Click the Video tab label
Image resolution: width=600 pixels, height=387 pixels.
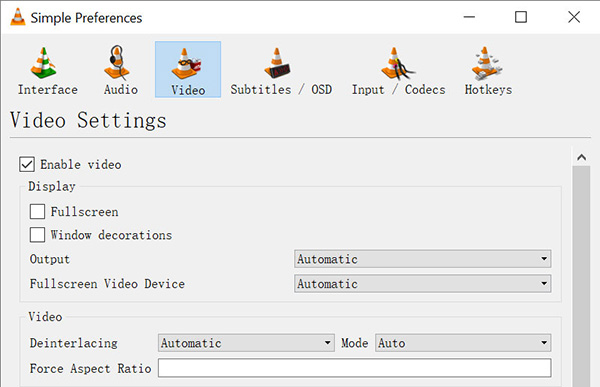pyautogui.click(x=188, y=90)
